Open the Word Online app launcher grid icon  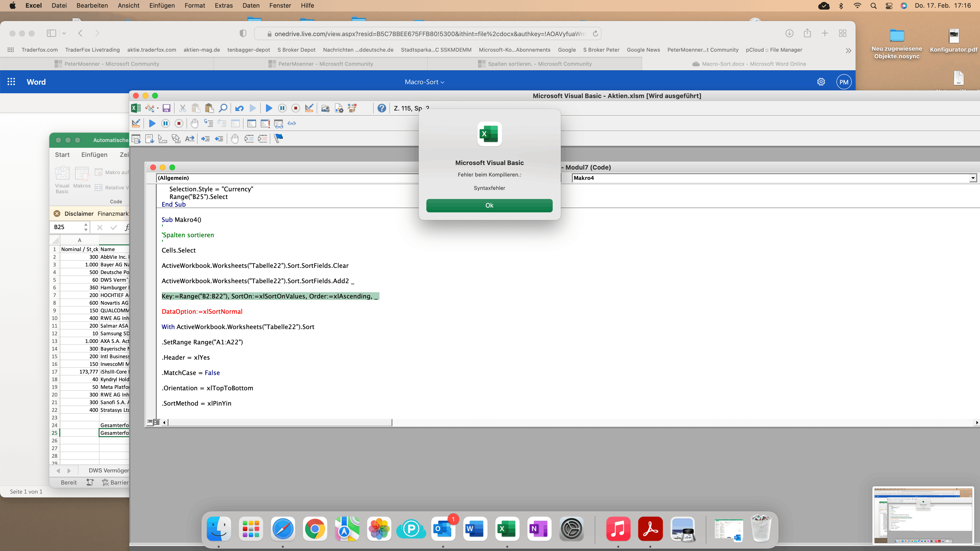(11, 82)
